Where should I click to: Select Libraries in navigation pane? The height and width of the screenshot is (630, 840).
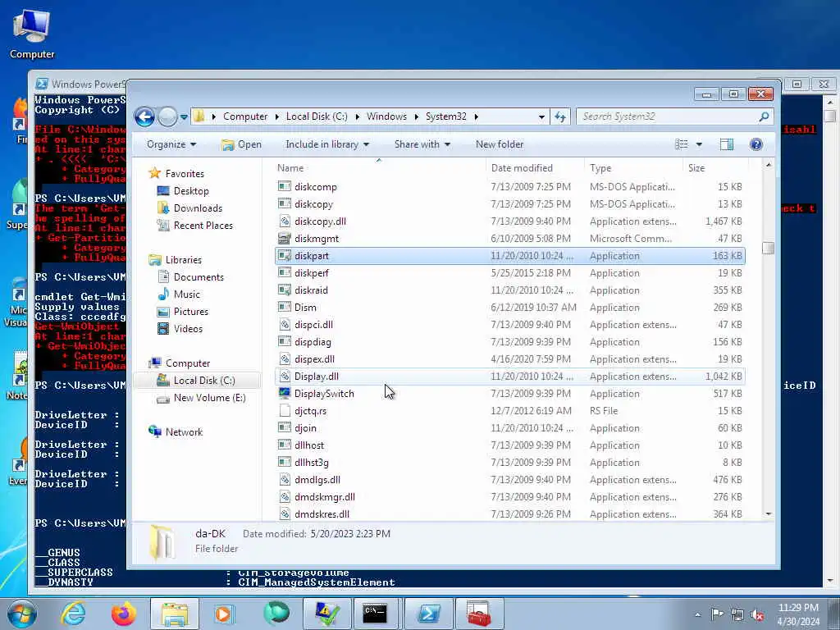(x=183, y=260)
